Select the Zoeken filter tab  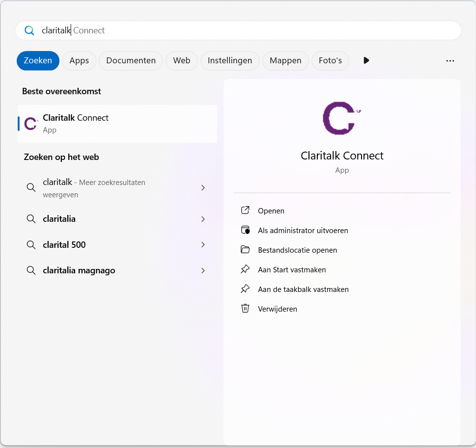[38, 61]
